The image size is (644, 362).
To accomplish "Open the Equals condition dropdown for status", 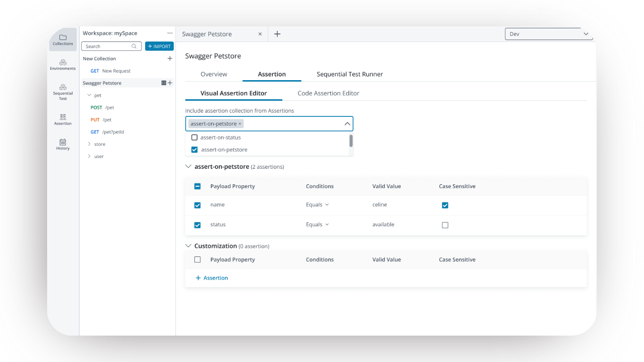I will [317, 225].
